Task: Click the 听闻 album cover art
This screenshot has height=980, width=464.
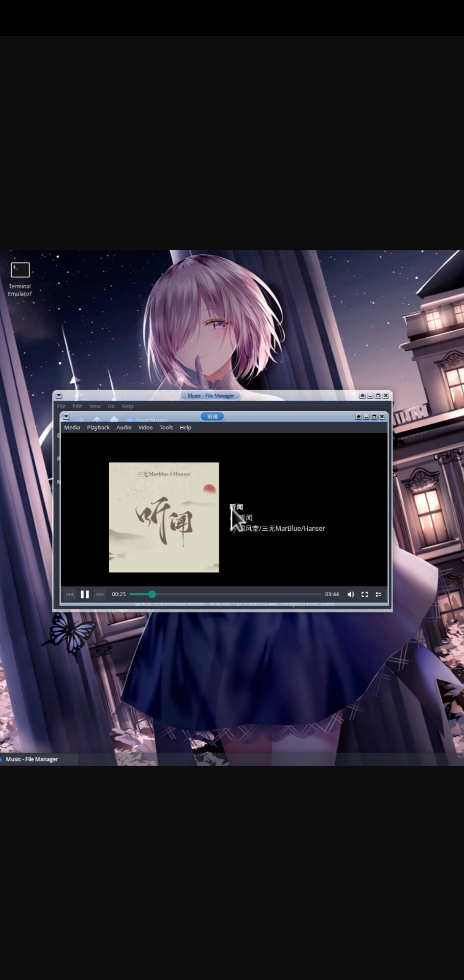Action: 164,518
